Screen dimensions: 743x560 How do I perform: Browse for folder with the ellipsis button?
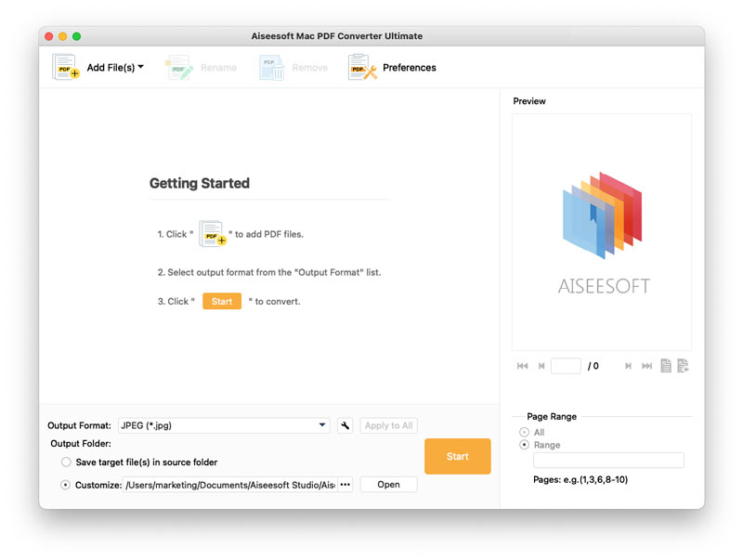345,485
